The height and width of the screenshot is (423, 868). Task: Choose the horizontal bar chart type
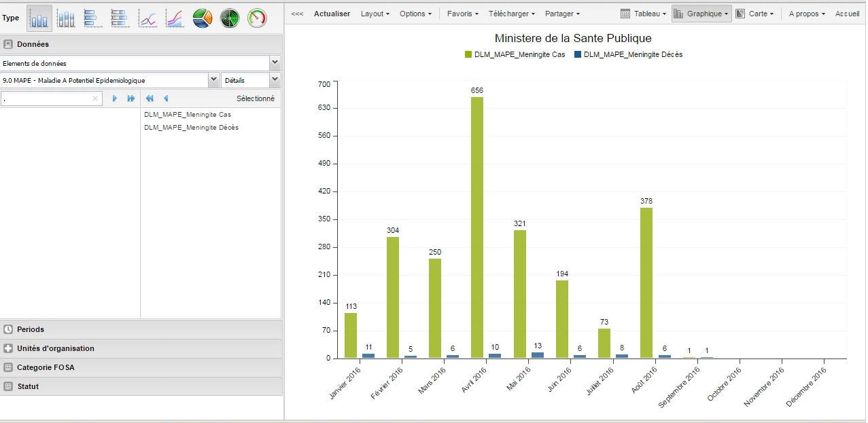(x=93, y=18)
